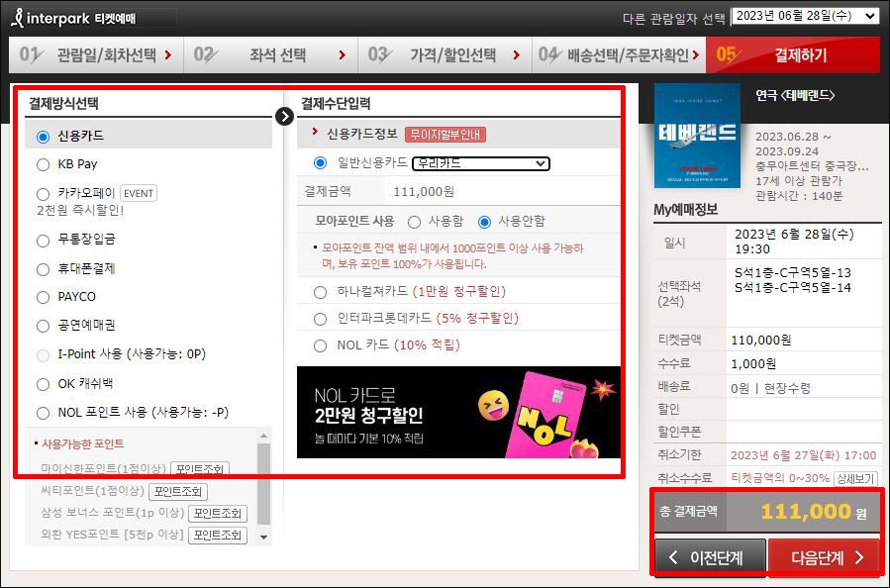The image size is (890, 588).
Task: Click 포인트조회 for 씨티포인트
Action: [x=178, y=492]
